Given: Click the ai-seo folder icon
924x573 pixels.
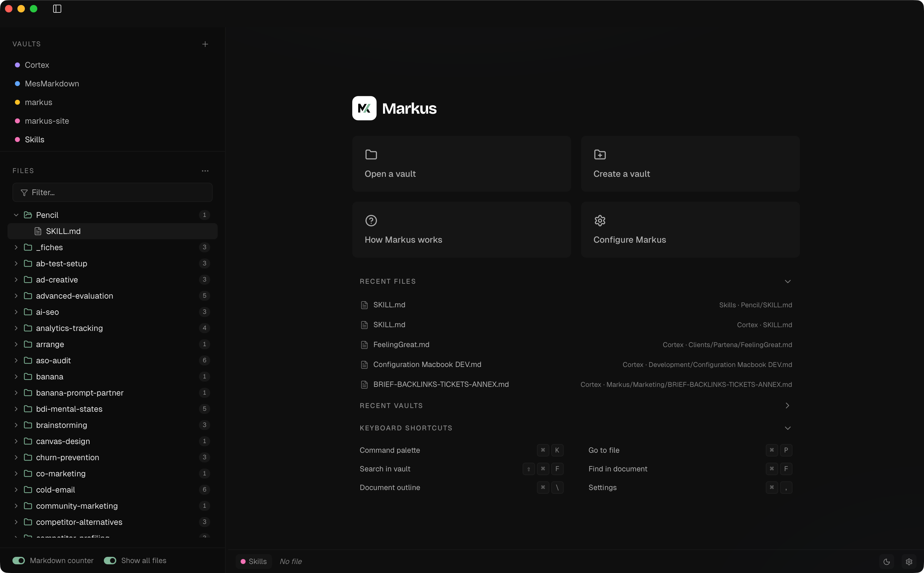Looking at the screenshot, I should click(28, 312).
